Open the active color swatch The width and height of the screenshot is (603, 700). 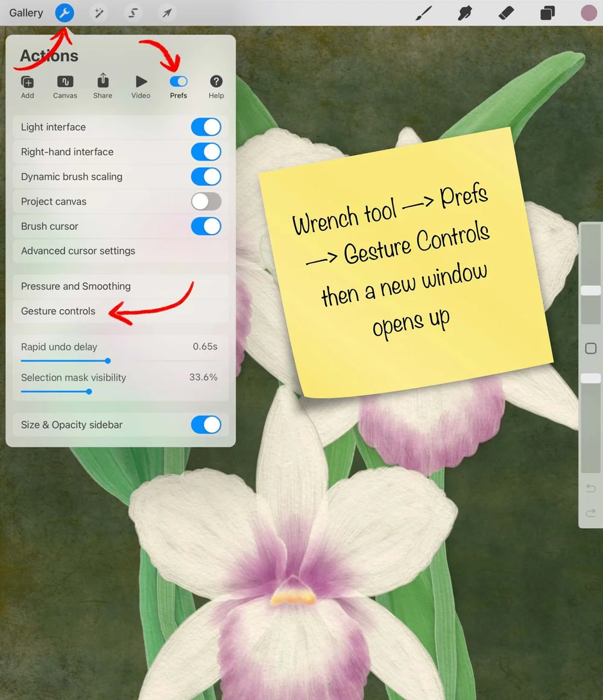pyautogui.click(x=589, y=13)
